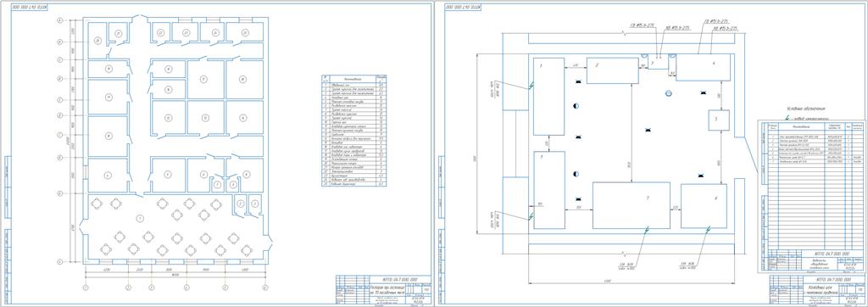The height and width of the screenshot is (307, 868).
Task: Select equipment block 4 near top wall
Action: [703, 67]
